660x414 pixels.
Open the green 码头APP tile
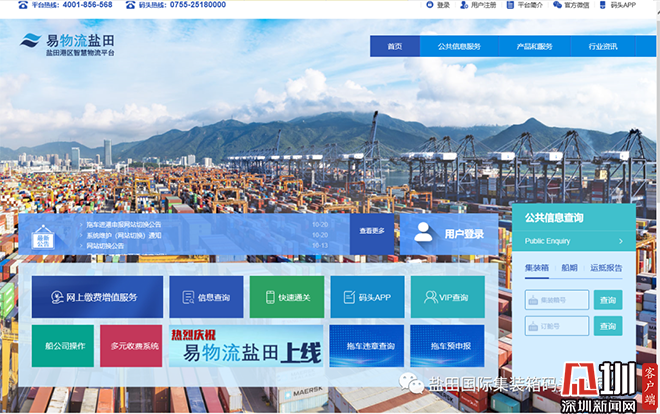[367, 297]
